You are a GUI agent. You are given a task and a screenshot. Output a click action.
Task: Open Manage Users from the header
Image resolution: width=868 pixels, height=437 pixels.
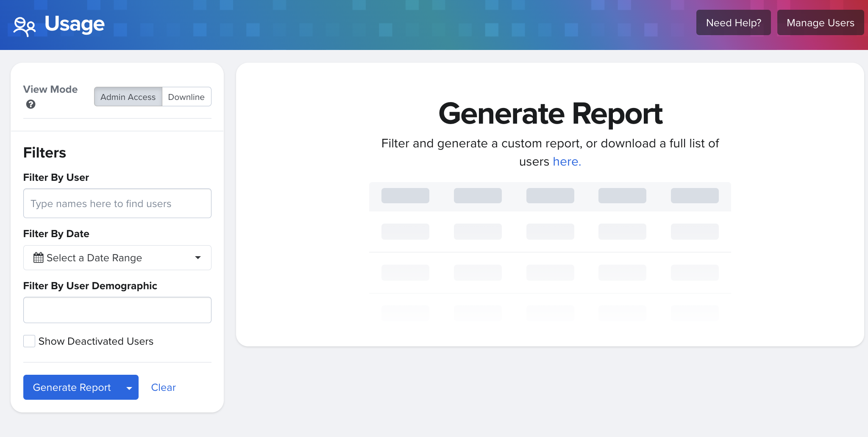[x=820, y=23]
